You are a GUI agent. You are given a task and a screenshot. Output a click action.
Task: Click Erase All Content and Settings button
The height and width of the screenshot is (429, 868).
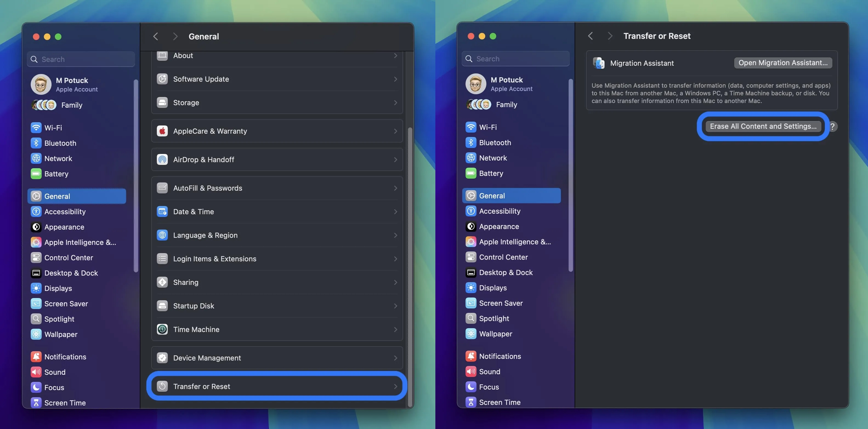tap(763, 126)
